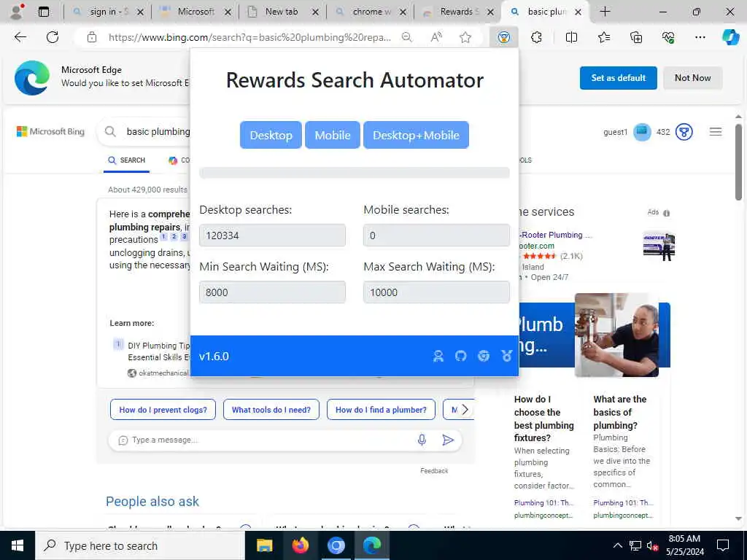747x560 pixels.
Task: Click the chat send arrow icon
Action: [448, 440]
